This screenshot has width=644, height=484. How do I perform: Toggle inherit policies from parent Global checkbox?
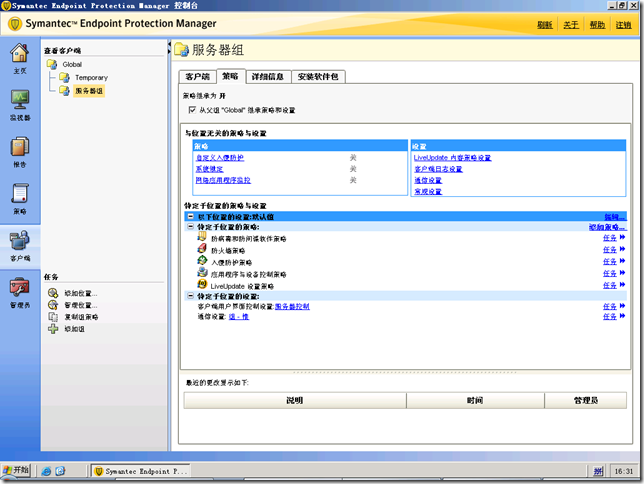[192, 110]
